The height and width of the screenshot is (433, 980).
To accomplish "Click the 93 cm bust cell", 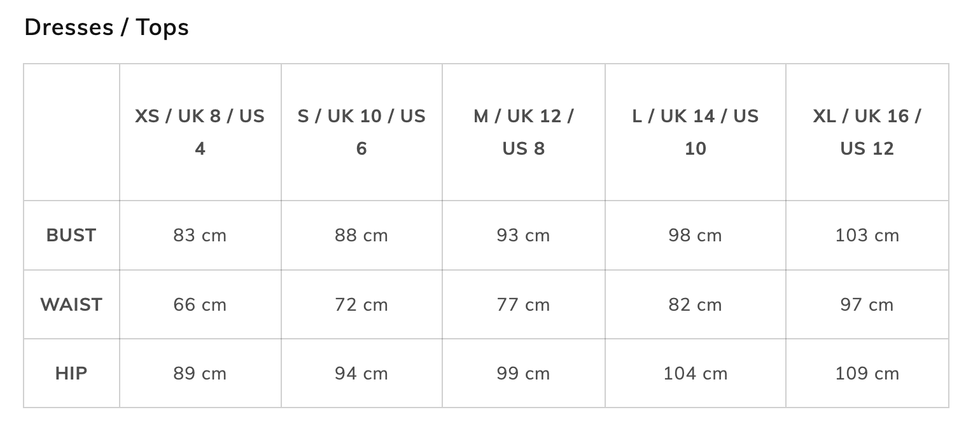I will tap(524, 236).
